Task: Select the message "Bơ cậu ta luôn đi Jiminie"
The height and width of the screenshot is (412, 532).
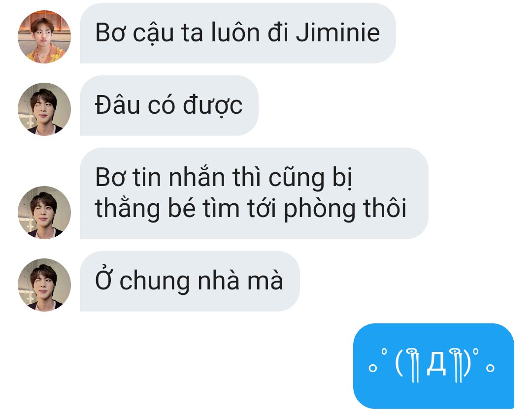Action: (238, 33)
